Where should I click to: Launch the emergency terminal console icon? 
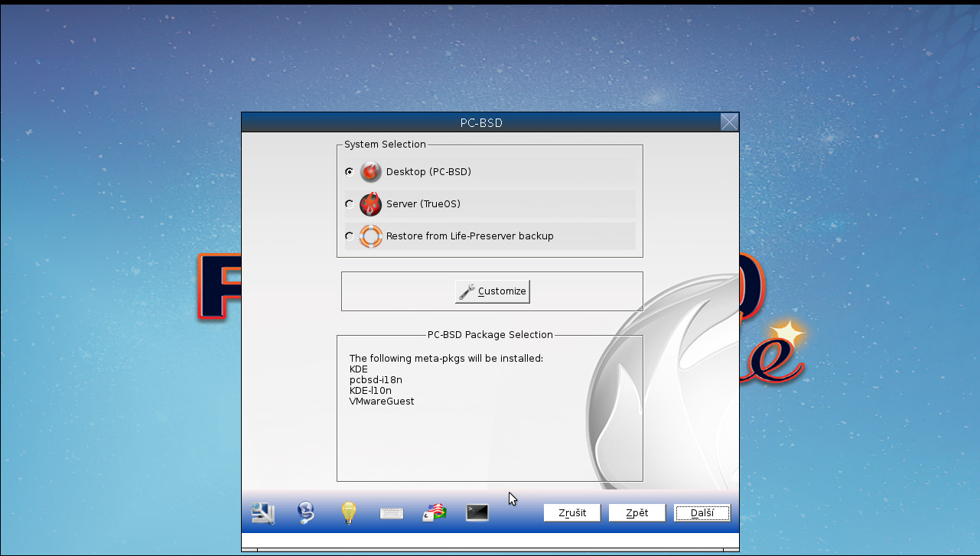(477, 512)
